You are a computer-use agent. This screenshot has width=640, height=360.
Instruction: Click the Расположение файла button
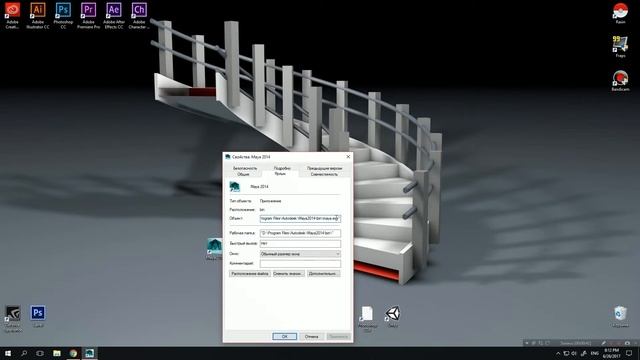[250, 273]
